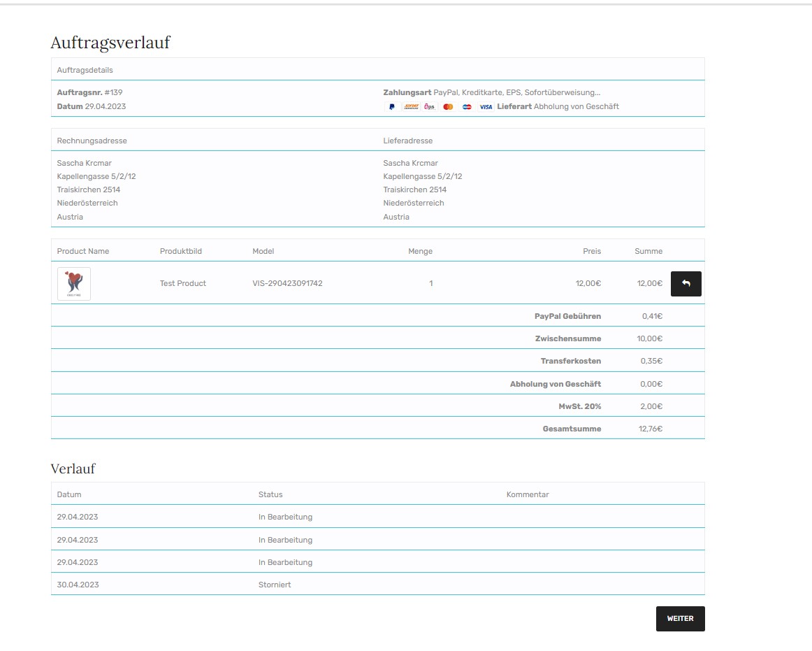Click the EPS payment logo
812x651 pixels.
pos(430,107)
